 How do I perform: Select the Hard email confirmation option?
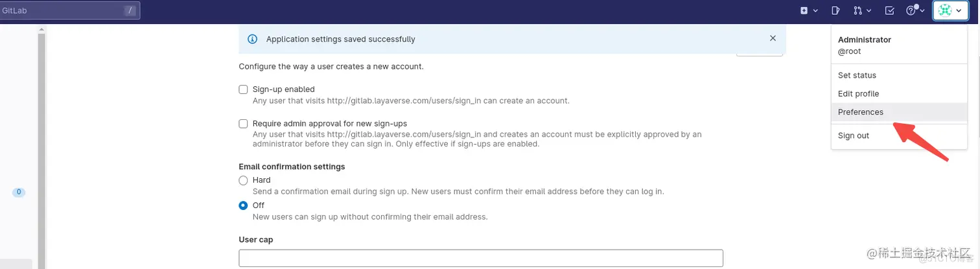(x=244, y=180)
